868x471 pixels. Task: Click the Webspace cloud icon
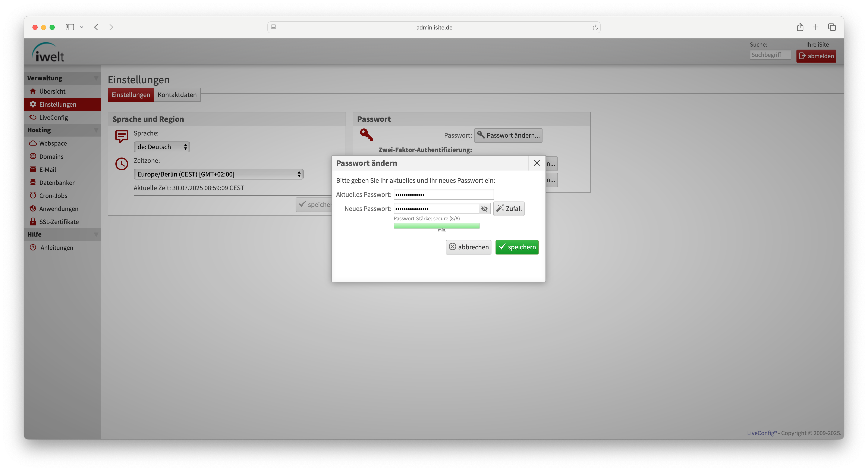tap(33, 143)
